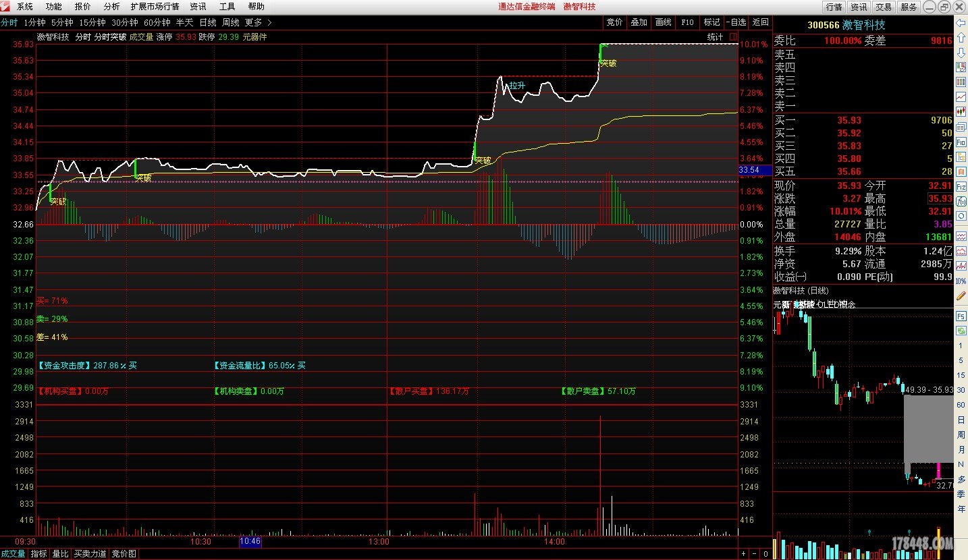Switch to the 日线 period tab

208,22
